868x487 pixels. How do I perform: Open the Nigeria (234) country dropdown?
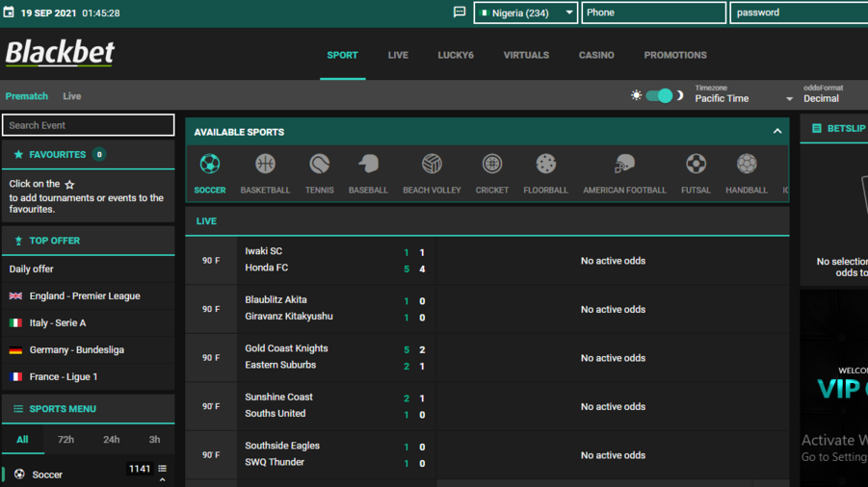click(x=526, y=13)
